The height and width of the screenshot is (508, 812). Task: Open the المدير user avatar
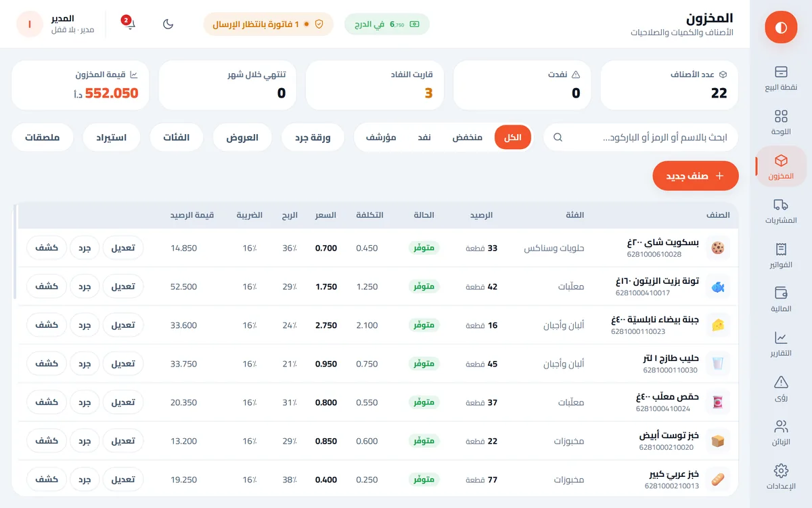pos(30,24)
